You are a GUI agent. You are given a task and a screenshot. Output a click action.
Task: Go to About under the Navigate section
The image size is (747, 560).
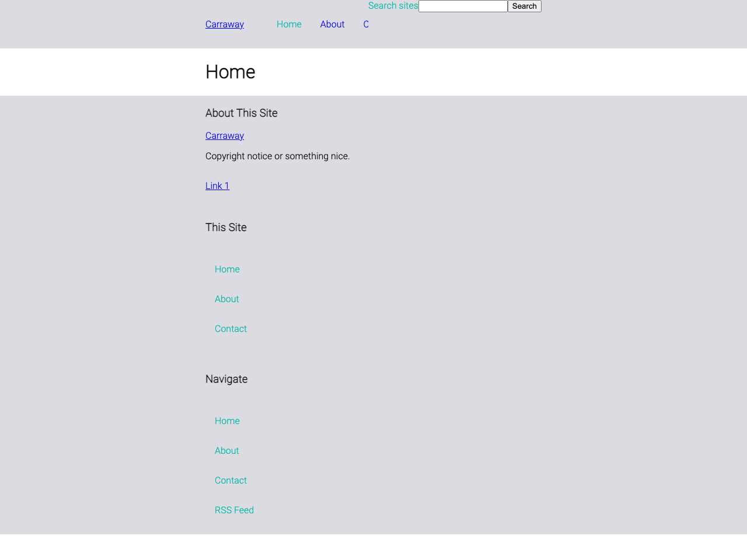click(226, 451)
